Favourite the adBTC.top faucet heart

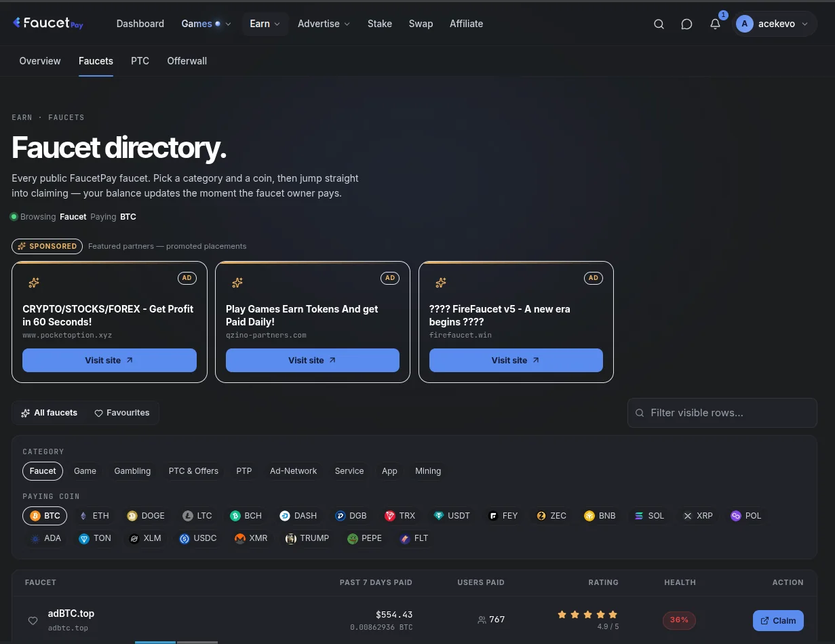(33, 620)
